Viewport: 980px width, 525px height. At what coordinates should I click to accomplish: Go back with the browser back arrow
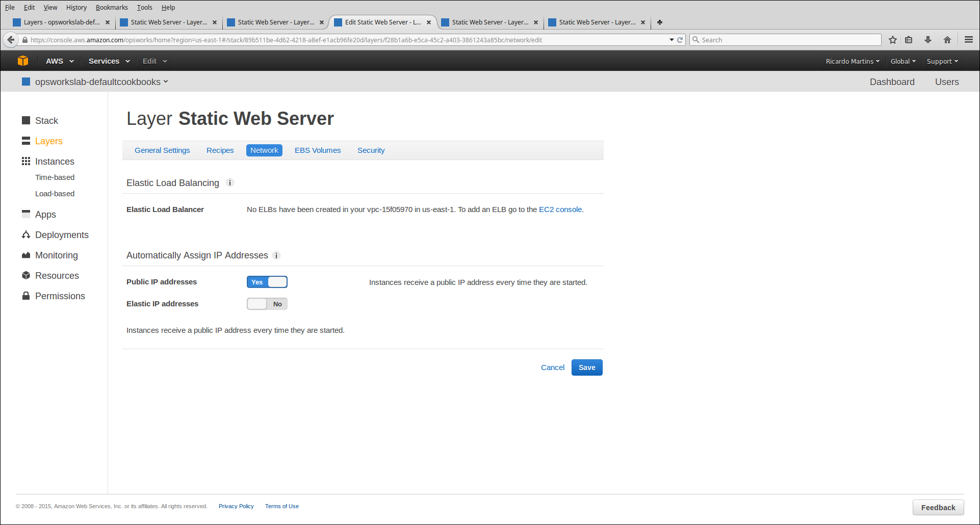(x=11, y=40)
